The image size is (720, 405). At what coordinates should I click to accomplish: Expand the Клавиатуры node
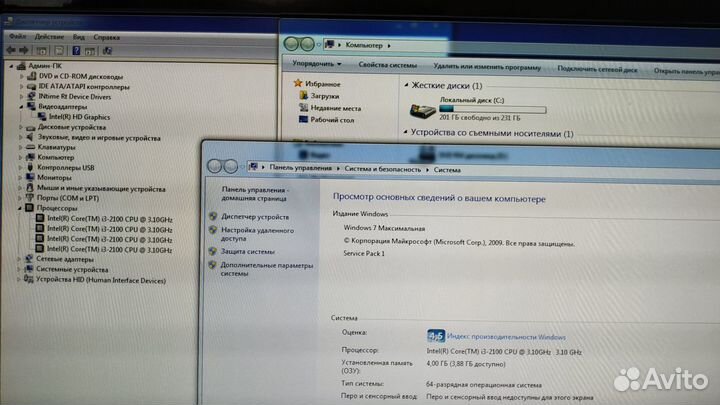click(x=21, y=147)
